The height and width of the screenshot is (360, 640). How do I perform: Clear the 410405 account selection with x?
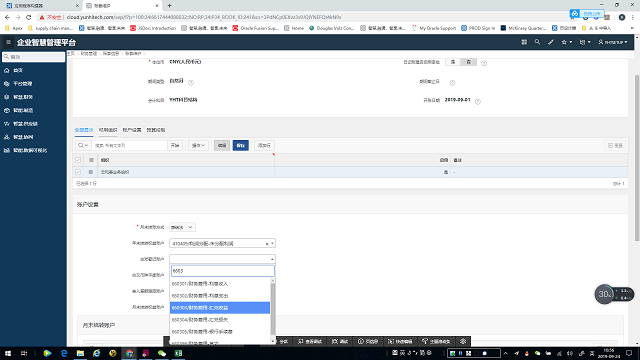coord(267,244)
